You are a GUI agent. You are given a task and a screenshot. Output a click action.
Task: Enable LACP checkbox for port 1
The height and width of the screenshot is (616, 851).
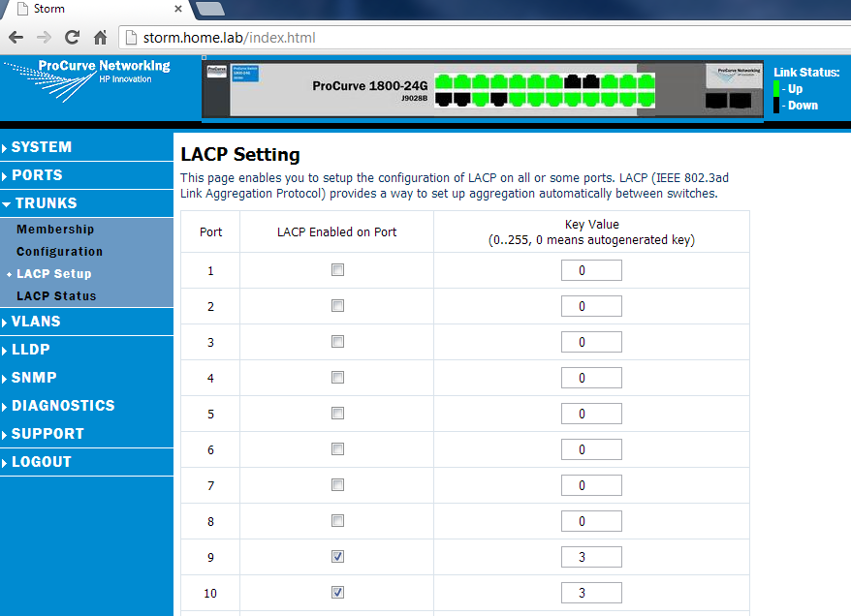tap(337, 270)
